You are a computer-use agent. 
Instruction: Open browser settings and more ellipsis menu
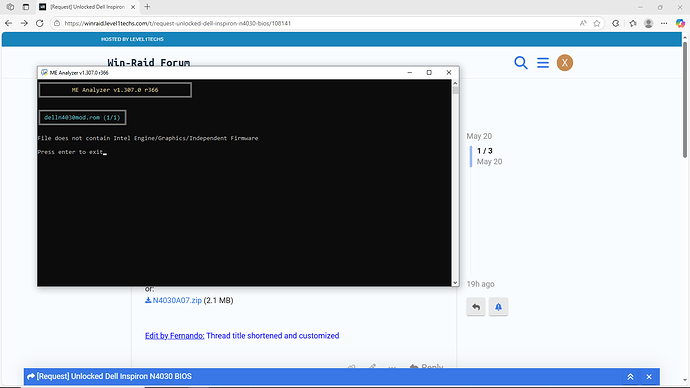point(664,23)
